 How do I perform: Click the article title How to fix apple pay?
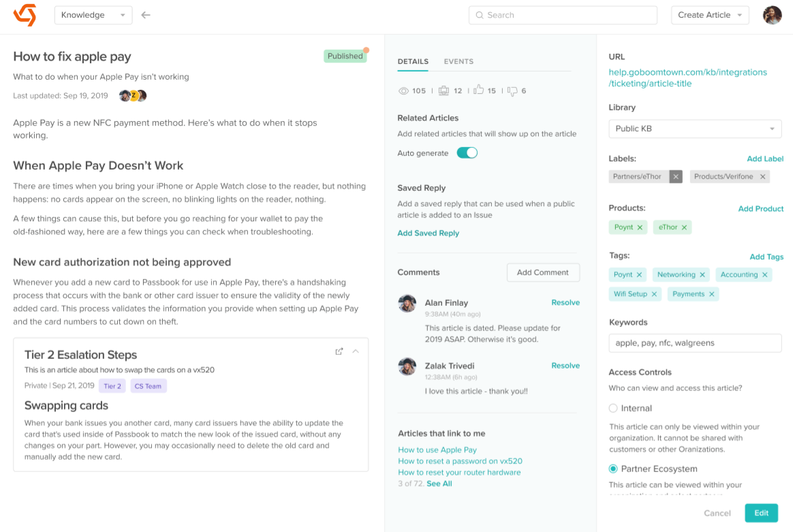click(x=72, y=57)
